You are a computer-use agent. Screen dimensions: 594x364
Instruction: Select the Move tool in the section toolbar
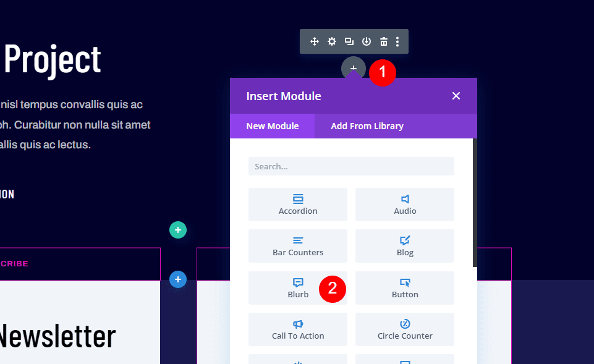tap(314, 41)
